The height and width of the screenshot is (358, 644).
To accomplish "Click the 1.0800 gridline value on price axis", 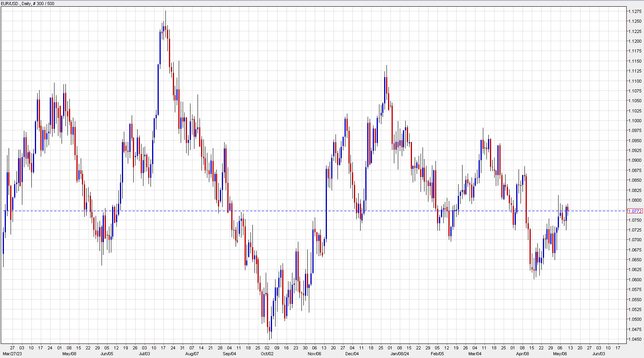I will (x=635, y=201).
